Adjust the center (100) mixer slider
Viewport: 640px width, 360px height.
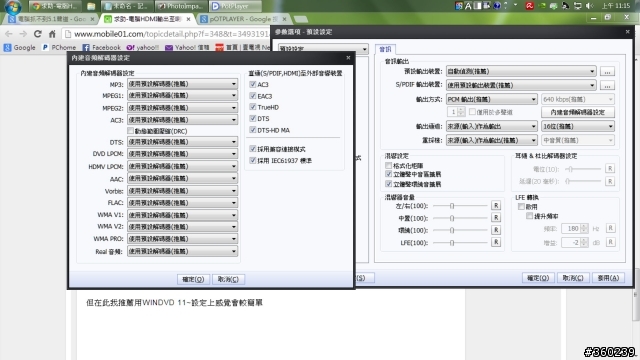(460, 218)
